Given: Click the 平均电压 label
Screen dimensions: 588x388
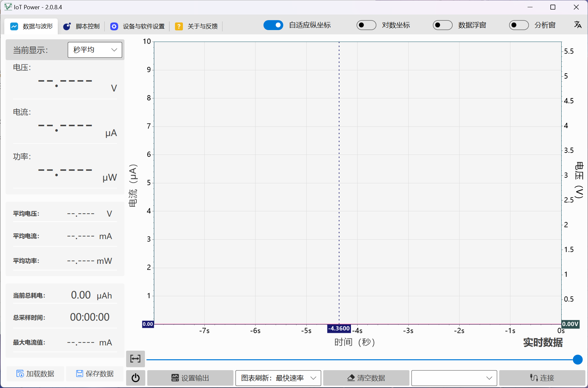Looking at the screenshot, I should click(26, 214).
